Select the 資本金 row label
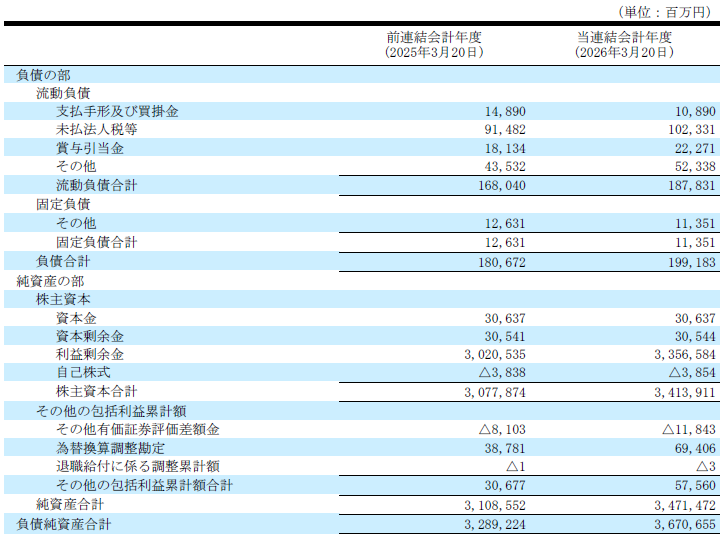Viewport: 726px width, 536px height. [76, 318]
